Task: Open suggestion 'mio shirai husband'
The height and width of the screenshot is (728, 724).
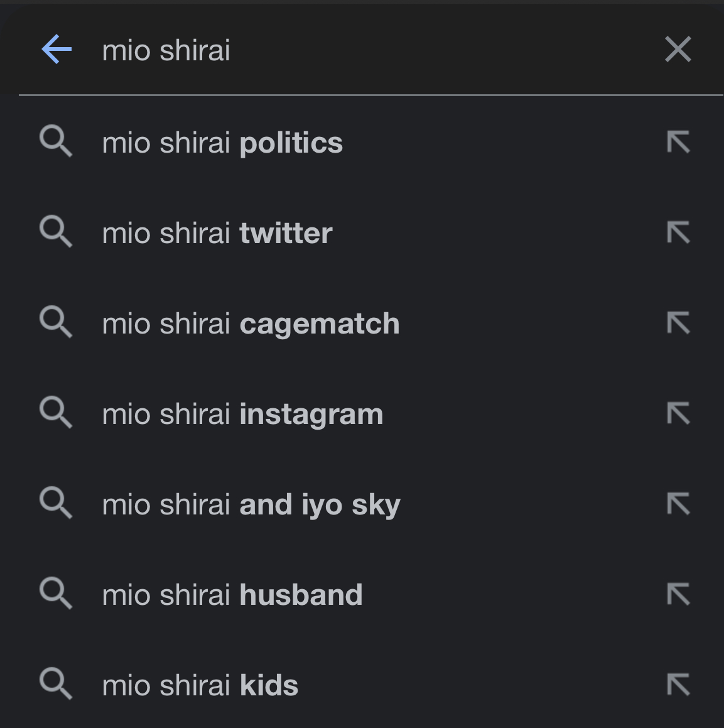Action: click(x=362, y=595)
